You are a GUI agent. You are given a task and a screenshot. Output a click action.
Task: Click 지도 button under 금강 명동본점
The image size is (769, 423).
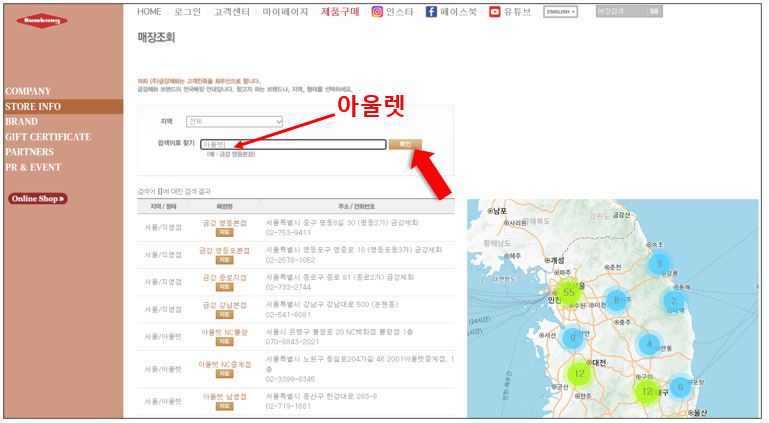225,232
